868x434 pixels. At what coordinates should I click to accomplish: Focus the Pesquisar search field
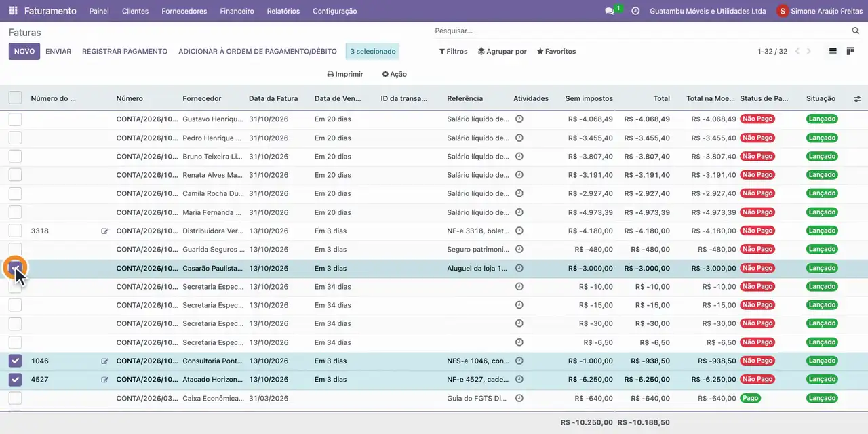click(x=641, y=31)
